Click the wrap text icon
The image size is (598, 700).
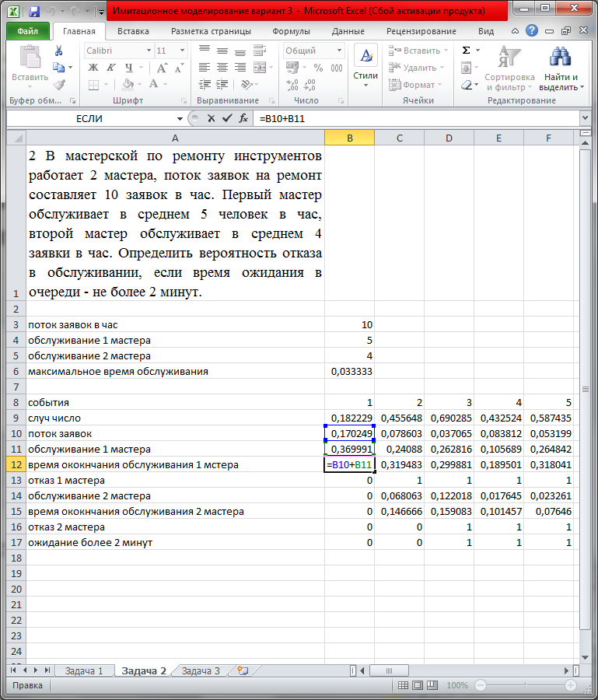pos(259,50)
